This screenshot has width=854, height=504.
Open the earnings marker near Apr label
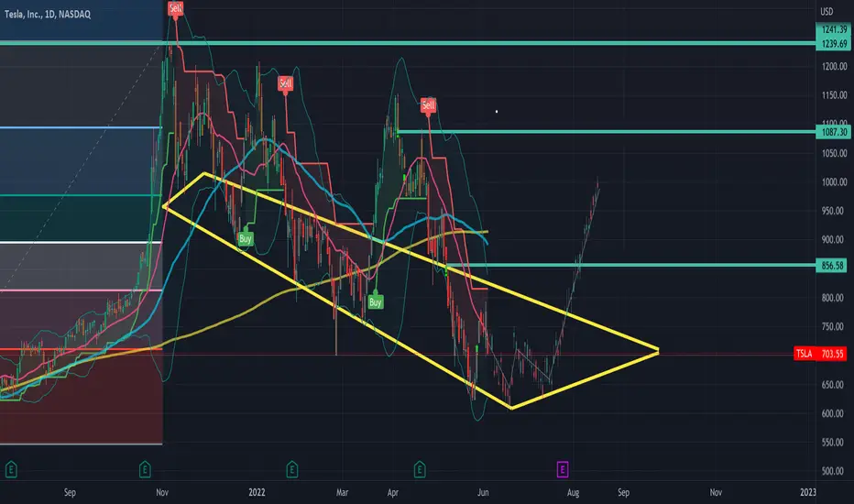420,469
